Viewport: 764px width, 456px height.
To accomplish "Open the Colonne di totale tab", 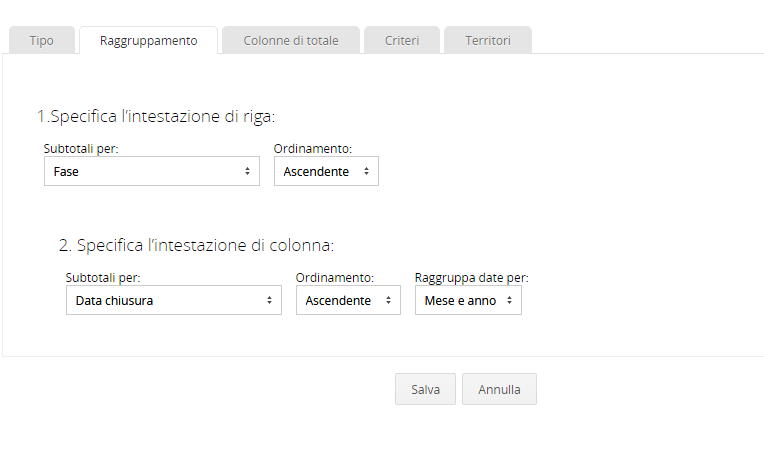I will 291,40.
